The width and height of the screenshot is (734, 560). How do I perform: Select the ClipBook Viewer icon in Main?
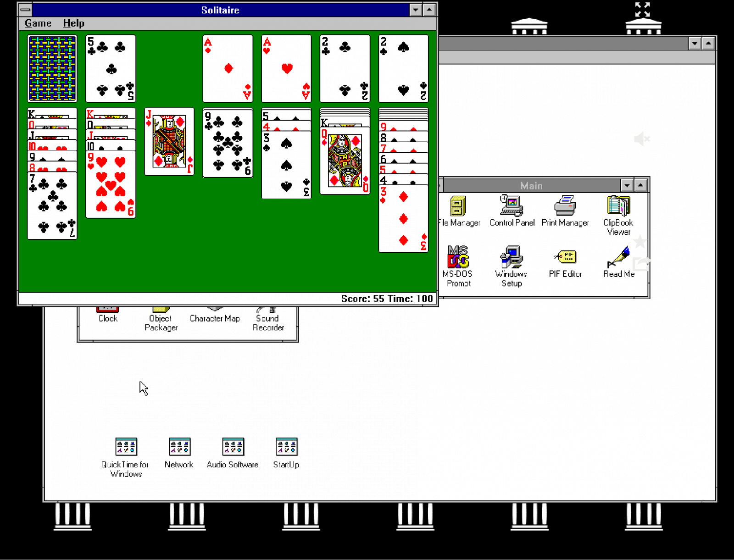click(x=618, y=216)
